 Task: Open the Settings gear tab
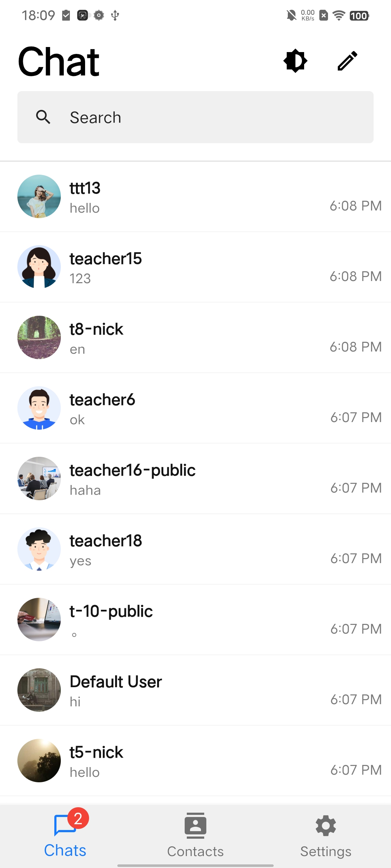click(326, 835)
